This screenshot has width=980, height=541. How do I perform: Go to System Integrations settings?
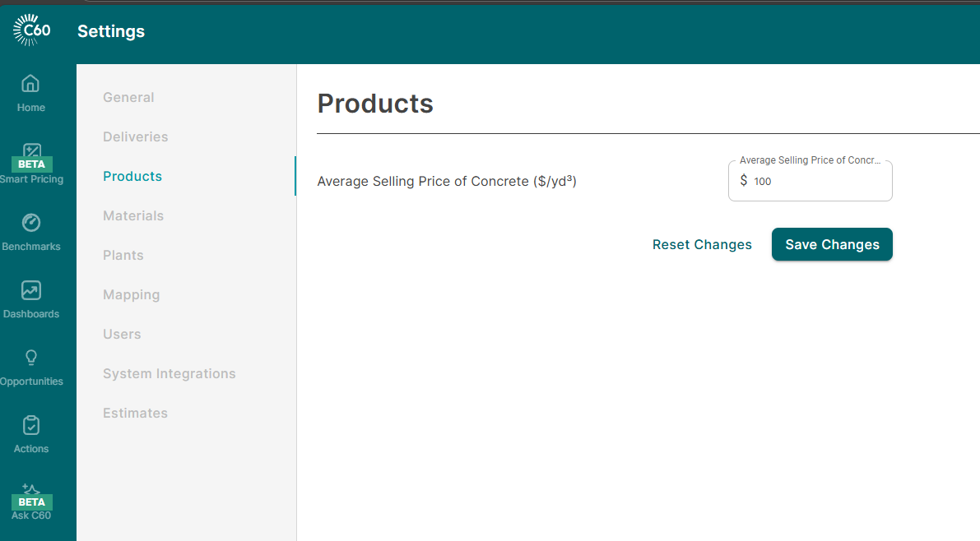[169, 373]
